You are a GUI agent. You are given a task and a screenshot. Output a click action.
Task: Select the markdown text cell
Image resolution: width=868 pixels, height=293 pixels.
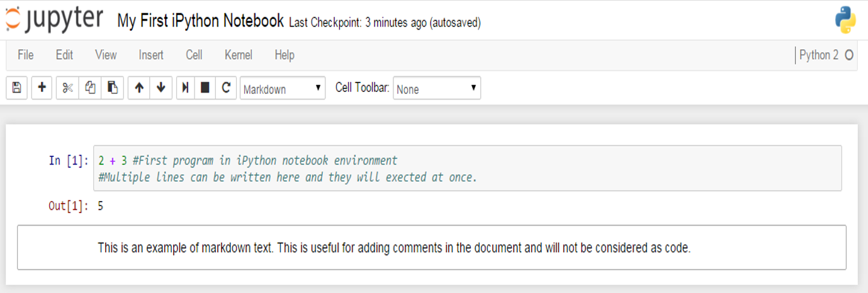coord(431,248)
